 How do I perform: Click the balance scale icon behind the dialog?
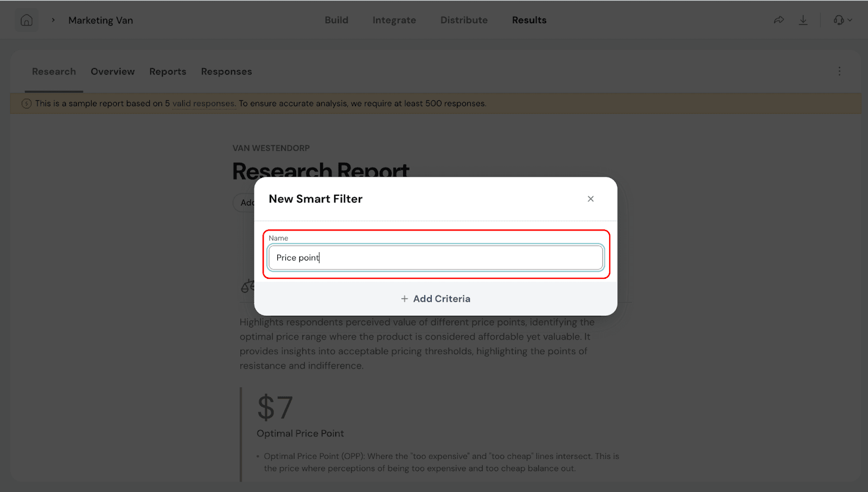247,286
